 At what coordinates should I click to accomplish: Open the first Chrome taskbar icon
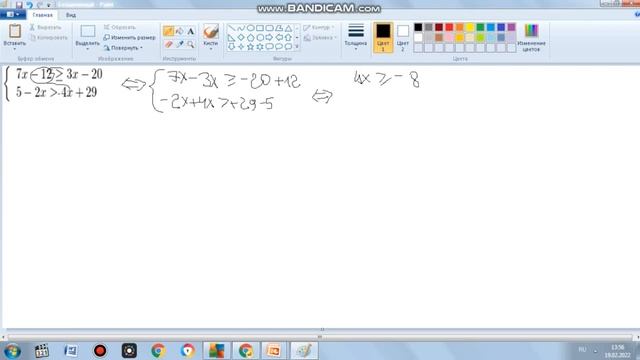[158, 351]
